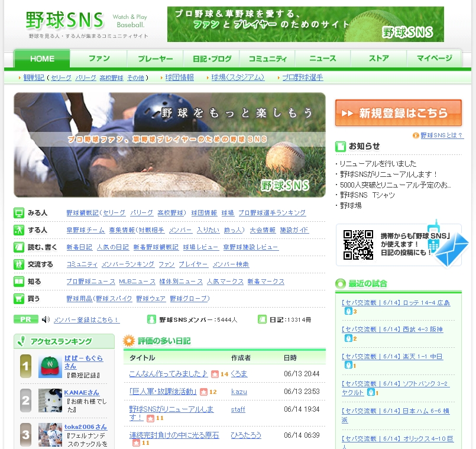
Task: Open the ソフトバンク 3-2 ヤクルト game link
Action: click(394, 388)
